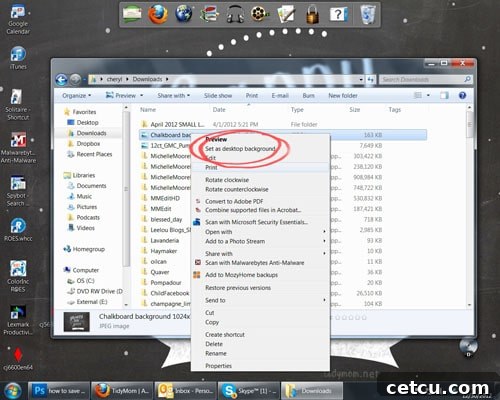The height and width of the screenshot is (400, 500).
Task: Launch ROES.whcc desktop icon
Action: [18, 230]
